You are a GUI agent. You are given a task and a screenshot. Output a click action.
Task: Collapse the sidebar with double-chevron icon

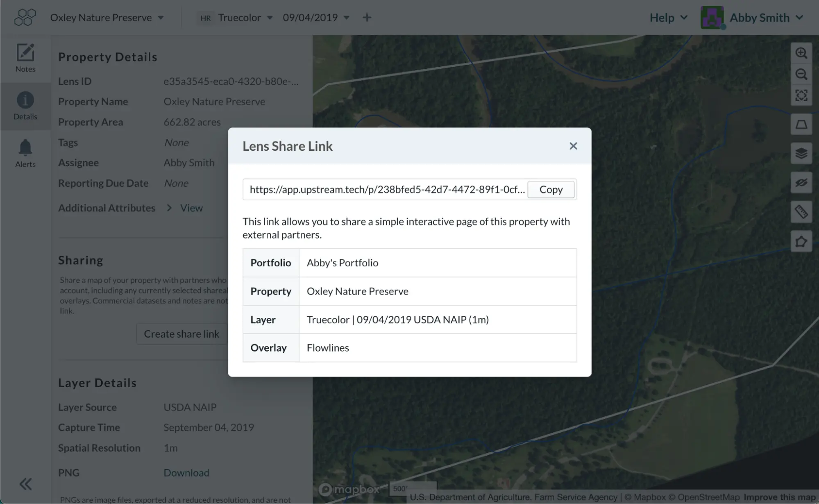pos(25,484)
